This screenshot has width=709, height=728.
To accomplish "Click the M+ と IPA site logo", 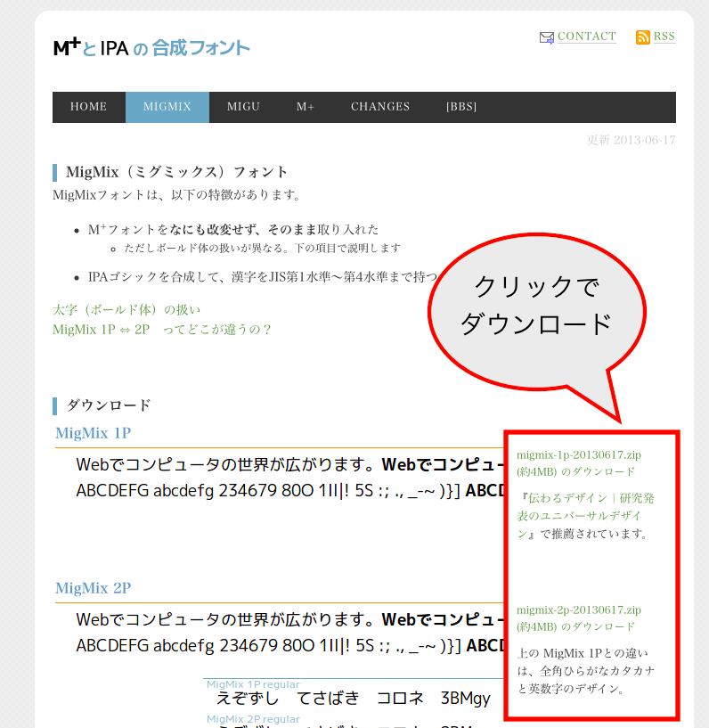I will point(151,48).
